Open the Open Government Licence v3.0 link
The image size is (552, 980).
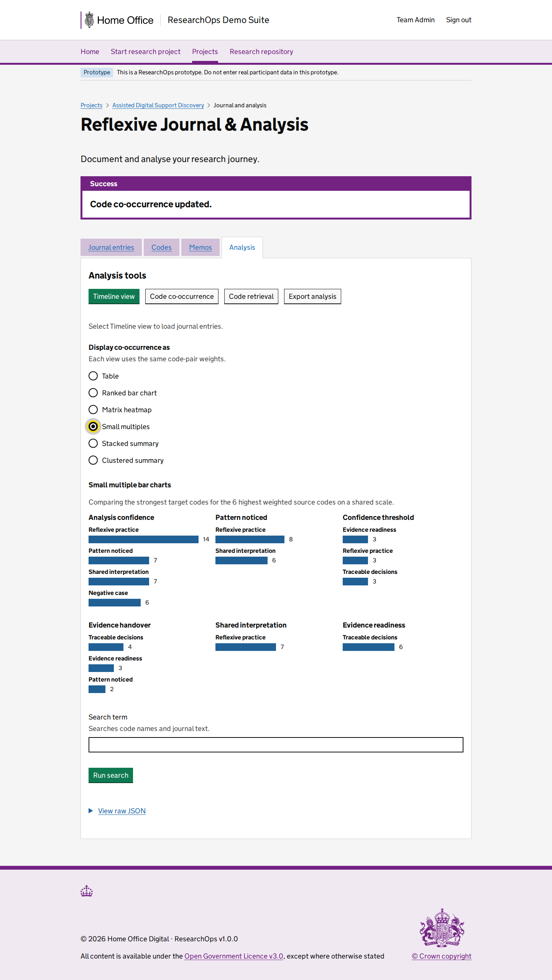(x=234, y=956)
